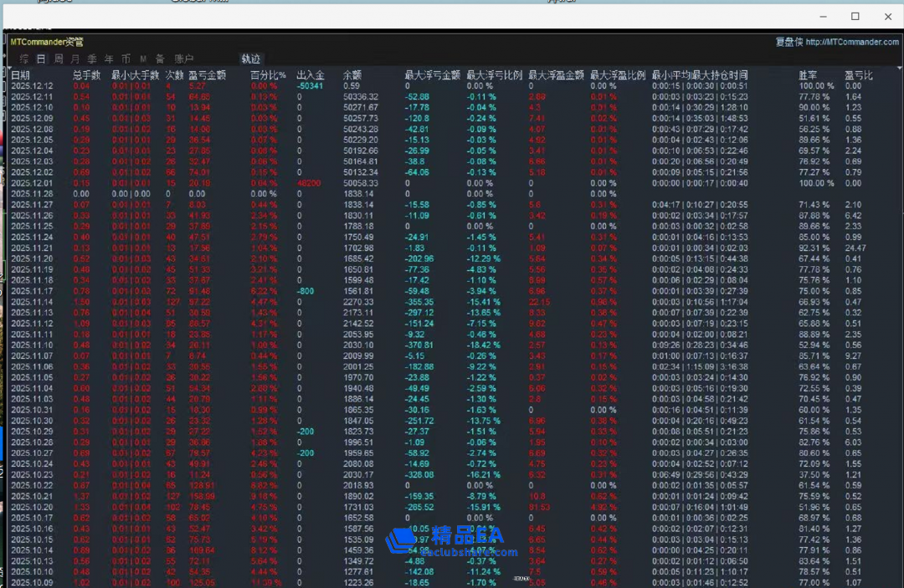Switch to the 账户 account tab
The width and height of the screenshot is (904, 588).
(184, 59)
